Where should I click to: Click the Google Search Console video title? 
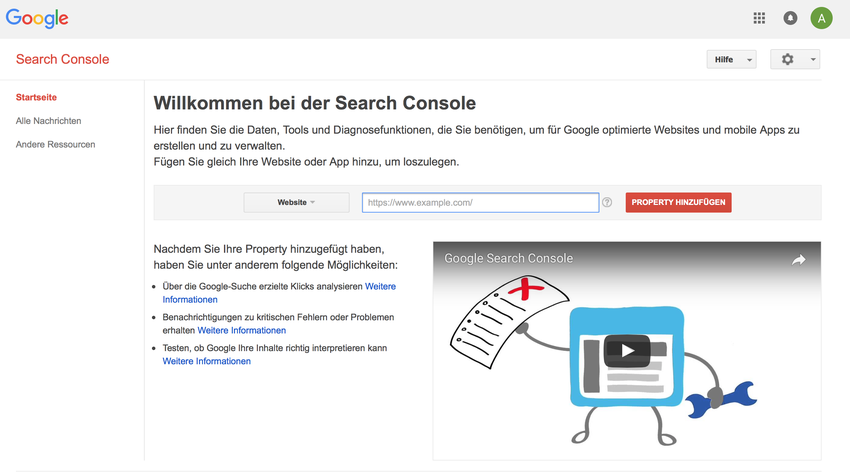coord(508,258)
